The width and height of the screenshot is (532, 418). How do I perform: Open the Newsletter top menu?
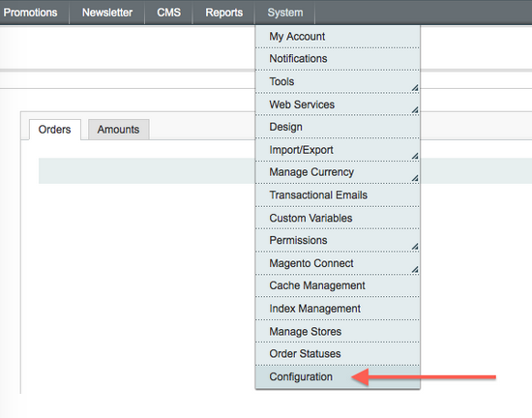(x=107, y=13)
